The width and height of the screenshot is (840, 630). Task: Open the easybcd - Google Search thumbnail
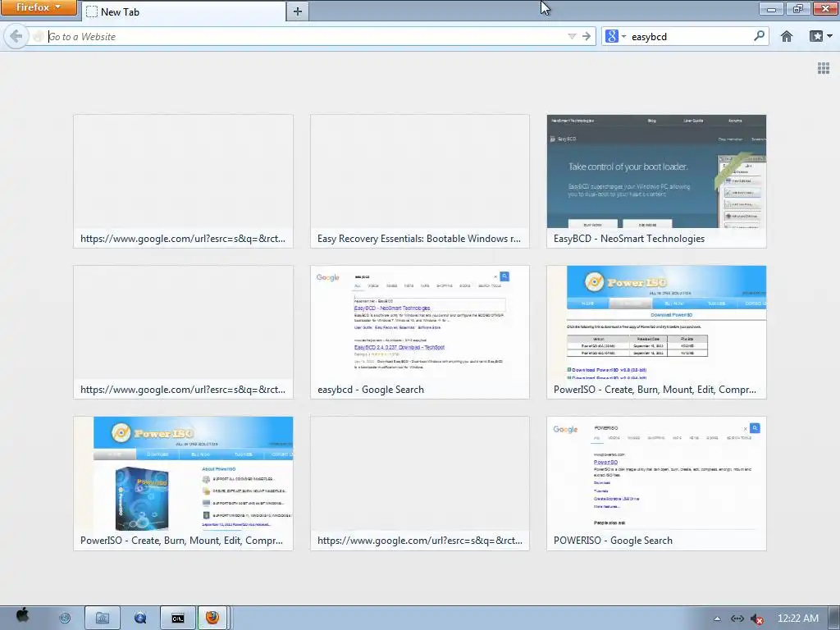click(419, 332)
